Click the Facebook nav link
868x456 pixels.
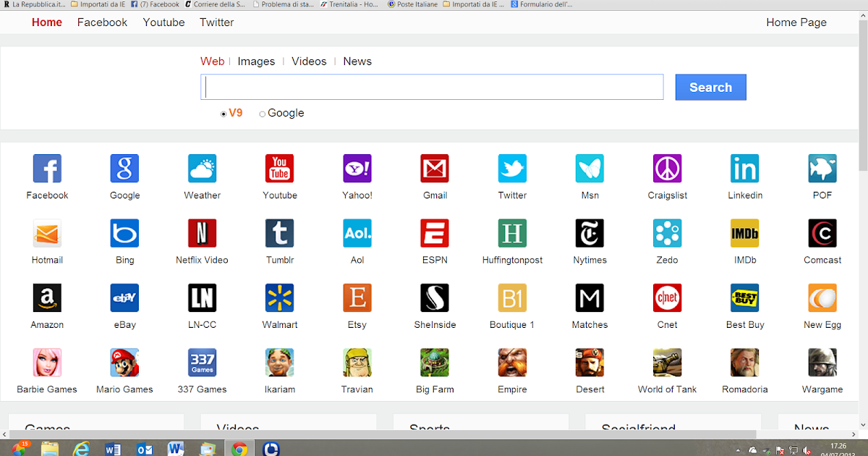tap(102, 22)
